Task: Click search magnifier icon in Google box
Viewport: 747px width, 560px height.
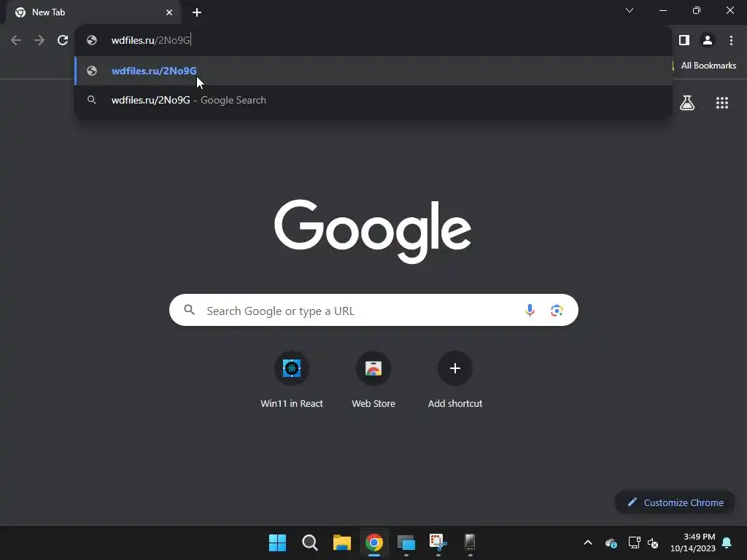Action: [190, 311]
